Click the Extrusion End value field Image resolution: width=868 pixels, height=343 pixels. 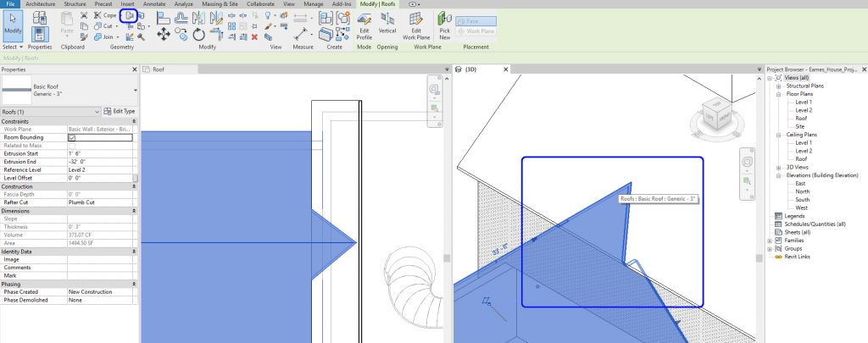point(100,162)
